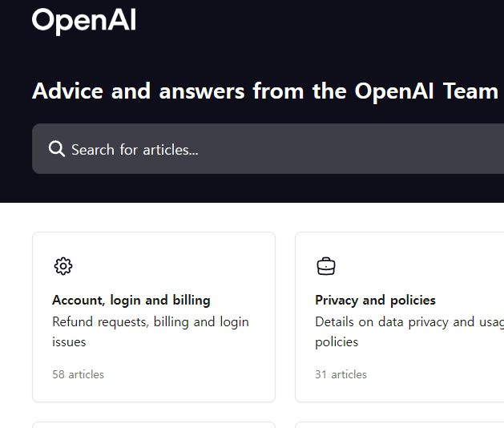Viewport: 504px width, 428px height.
Task: Open the partially visible card below Account card
Action: [154, 425]
